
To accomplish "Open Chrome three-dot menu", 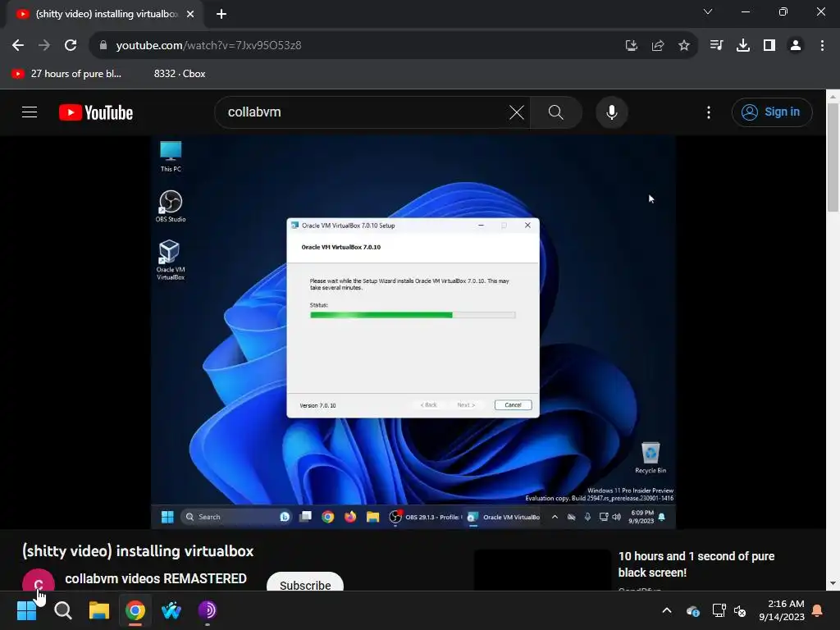I will pos(822,46).
